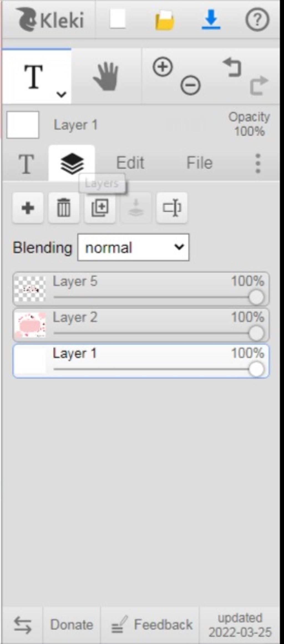The image size is (284, 644).
Task: Add a new layer with plus button
Action: pos(28,208)
